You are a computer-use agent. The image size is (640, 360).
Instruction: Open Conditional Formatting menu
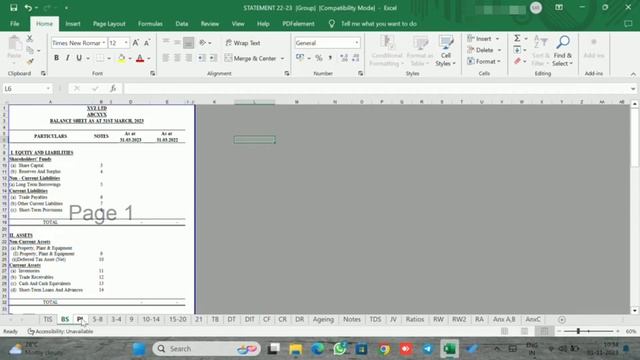[387, 51]
